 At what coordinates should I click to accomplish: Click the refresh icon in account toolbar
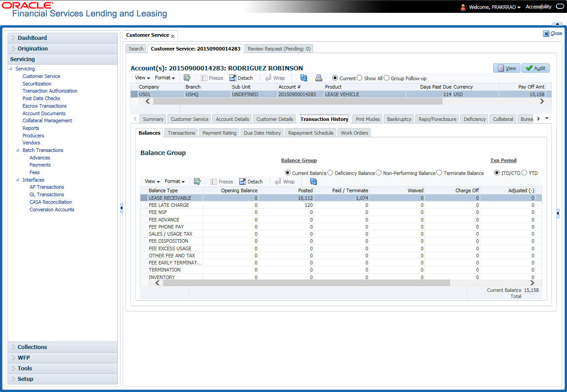click(x=303, y=78)
